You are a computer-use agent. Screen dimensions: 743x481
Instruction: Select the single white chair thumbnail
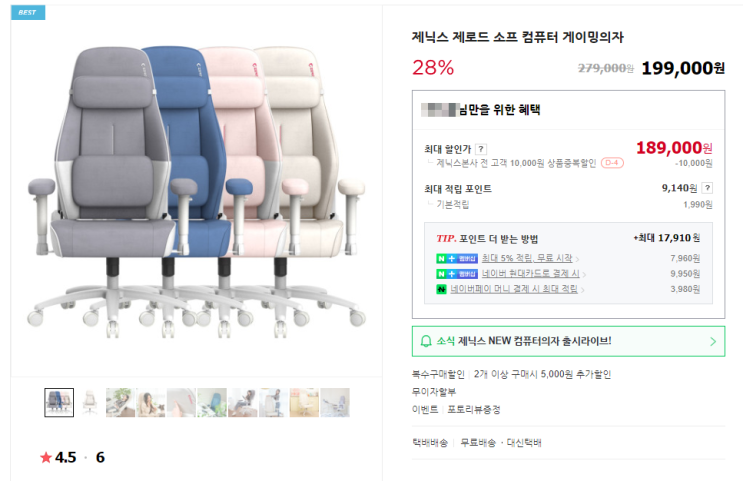(90, 402)
